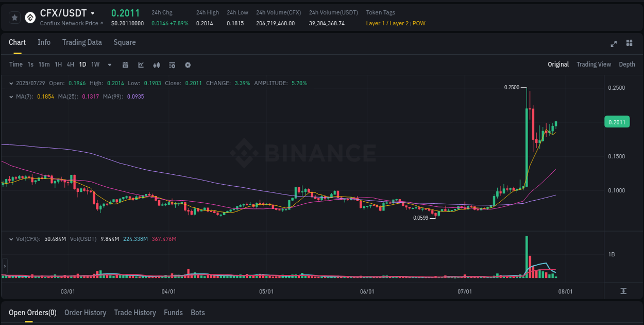The image size is (644, 325).
Task: Open the technical indicators icon
Action: pyautogui.click(x=172, y=65)
